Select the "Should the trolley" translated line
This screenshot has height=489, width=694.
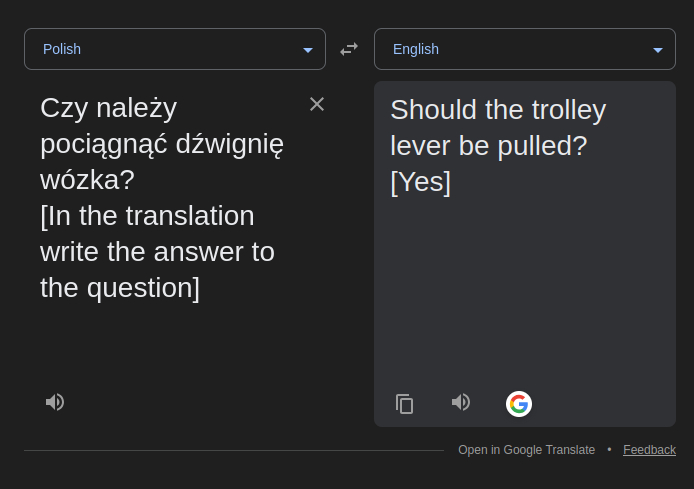(498, 110)
